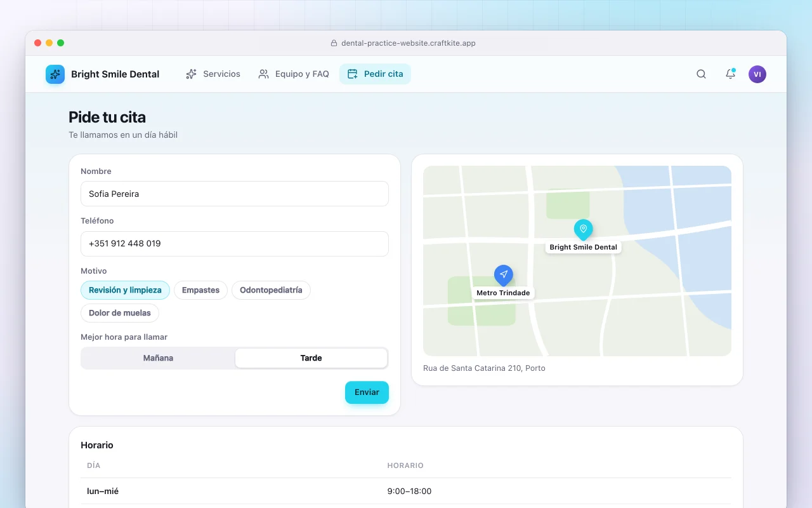Click the Nombre field with Sofia Pereira

tap(235, 194)
